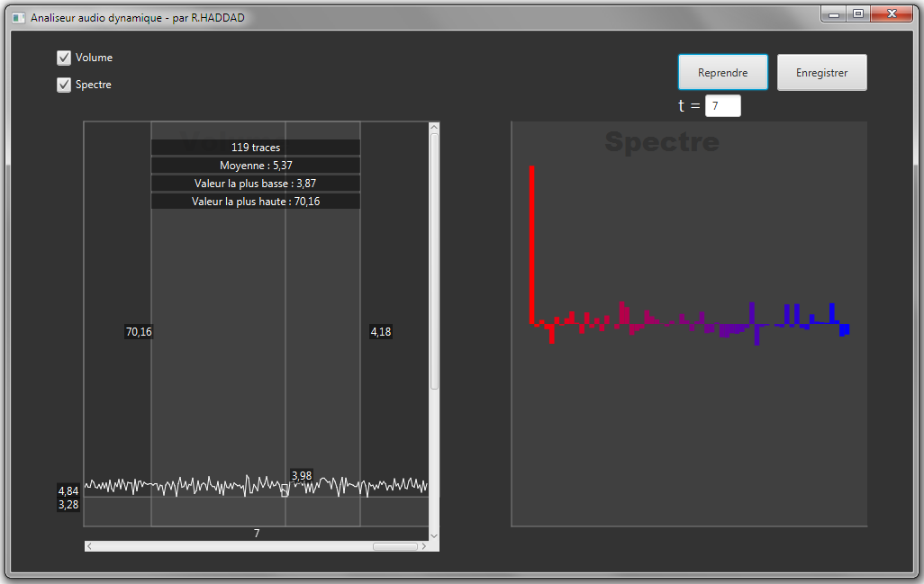Image resolution: width=924 pixels, height=584 pixels.
Task: Click the 'Valeur la plus haute' label
Action: coord(256,202)
